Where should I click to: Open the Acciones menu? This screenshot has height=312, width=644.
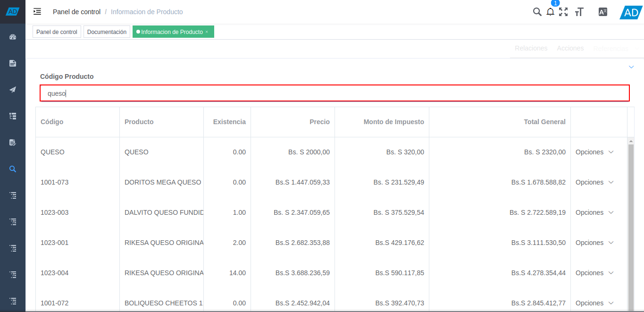click(x=570, y=48)
